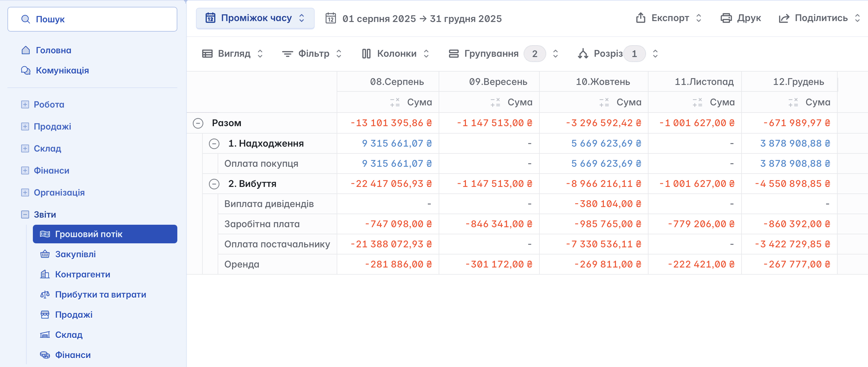868x367 pixels.
Task: Click the calculation icon in Серпень Сума column
Action: tap(395, 103)
